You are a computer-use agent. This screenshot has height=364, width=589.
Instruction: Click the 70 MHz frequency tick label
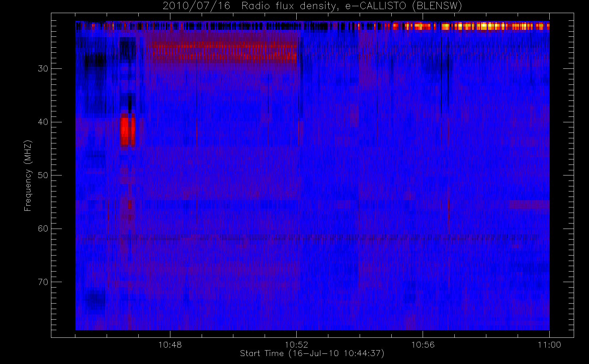pyautogui.click(x=43, y=282)
